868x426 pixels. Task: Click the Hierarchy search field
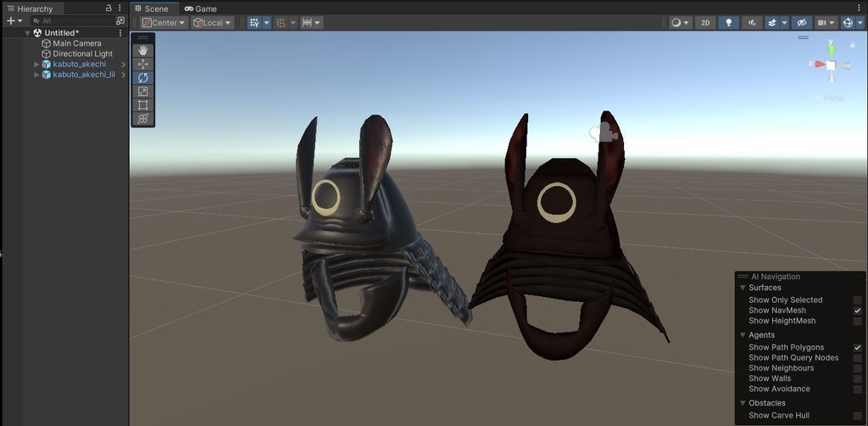coord(72,21)
